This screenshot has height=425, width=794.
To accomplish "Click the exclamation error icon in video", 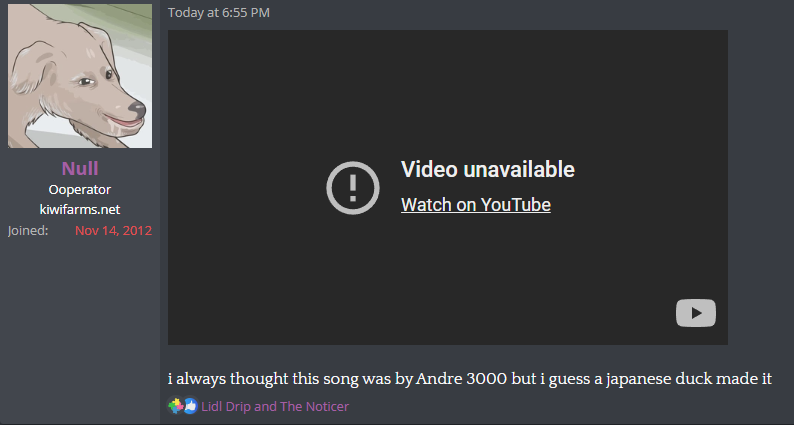I will (353, 187).
